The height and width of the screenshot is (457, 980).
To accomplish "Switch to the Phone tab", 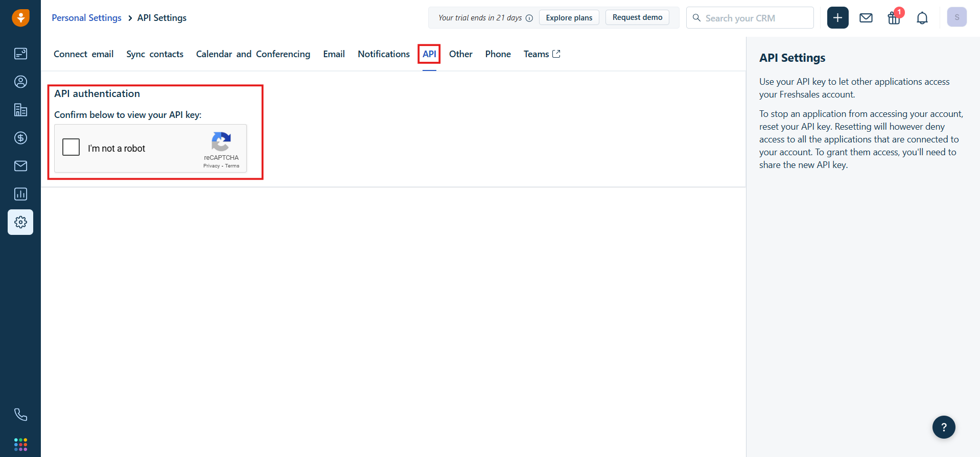I will point(498,54).
